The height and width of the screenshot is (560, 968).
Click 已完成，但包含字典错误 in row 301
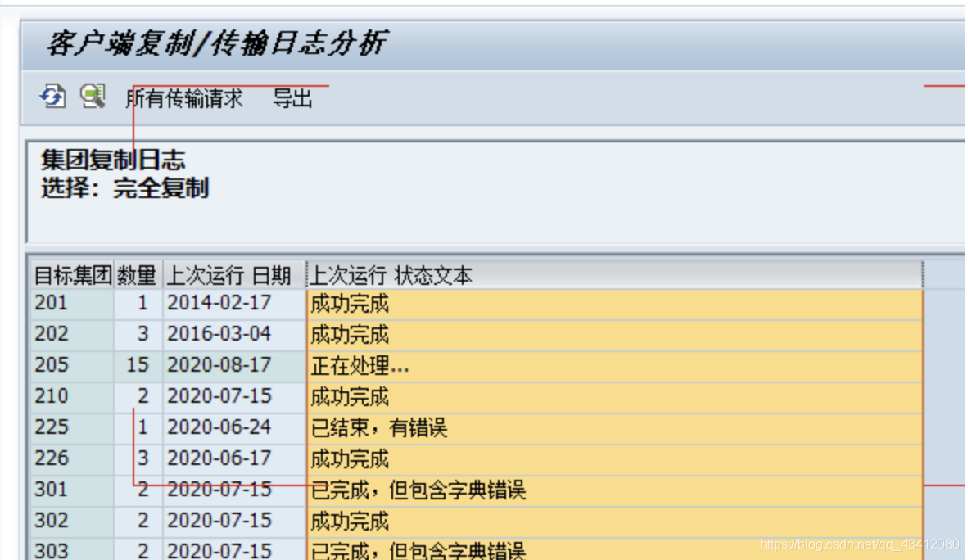614,490
